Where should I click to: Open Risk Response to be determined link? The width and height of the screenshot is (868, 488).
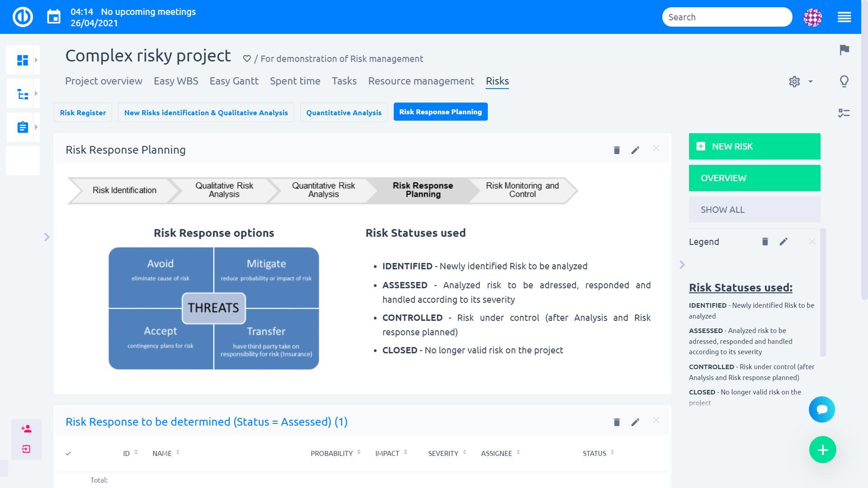click(206, 422)
